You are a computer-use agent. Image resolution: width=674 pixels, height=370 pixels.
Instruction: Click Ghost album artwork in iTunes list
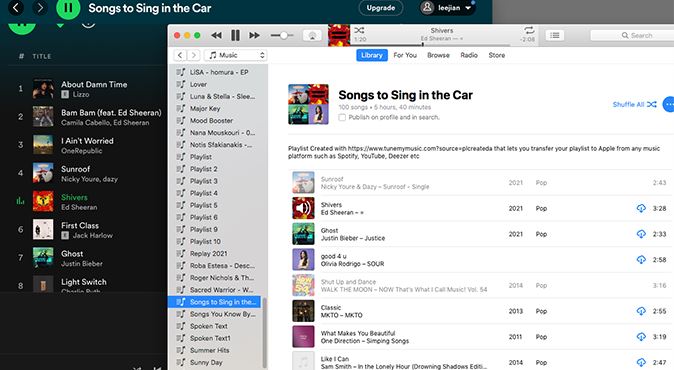[303, 234]
